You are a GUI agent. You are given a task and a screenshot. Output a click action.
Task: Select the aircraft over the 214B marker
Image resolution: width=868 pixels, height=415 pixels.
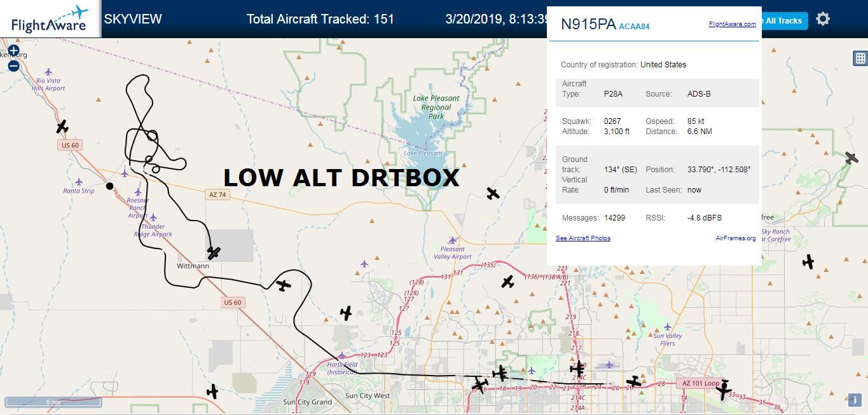coord(578,368)
